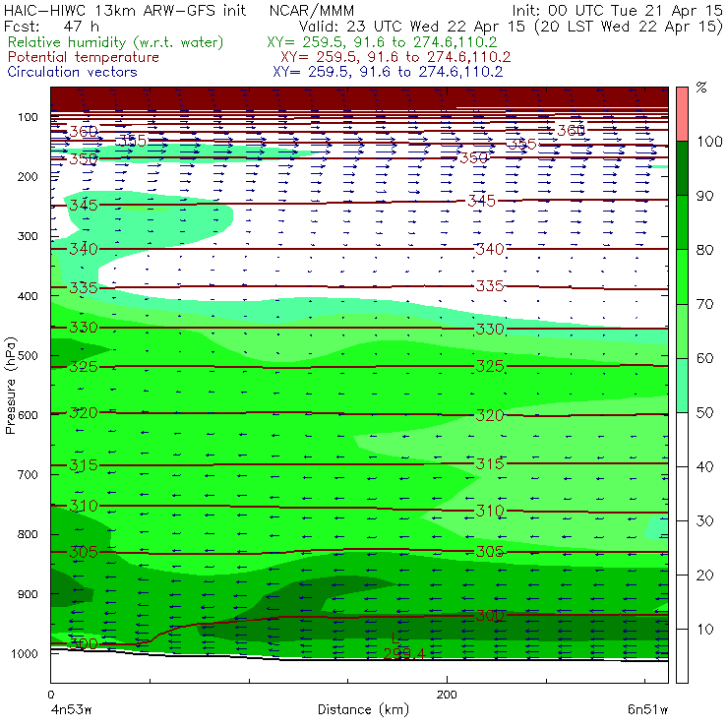Click the "900" pressure axis tick label
728x728 pixels.
(28, 594)
